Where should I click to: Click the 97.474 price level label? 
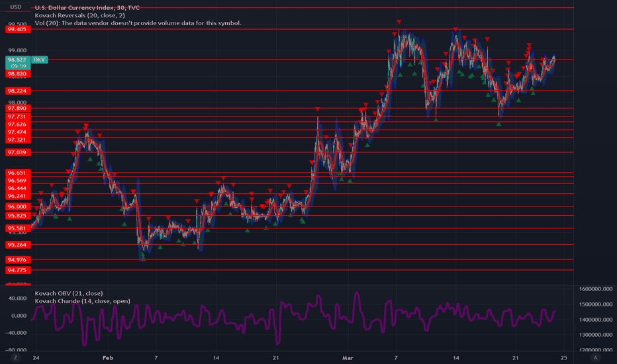click(18, 132)
